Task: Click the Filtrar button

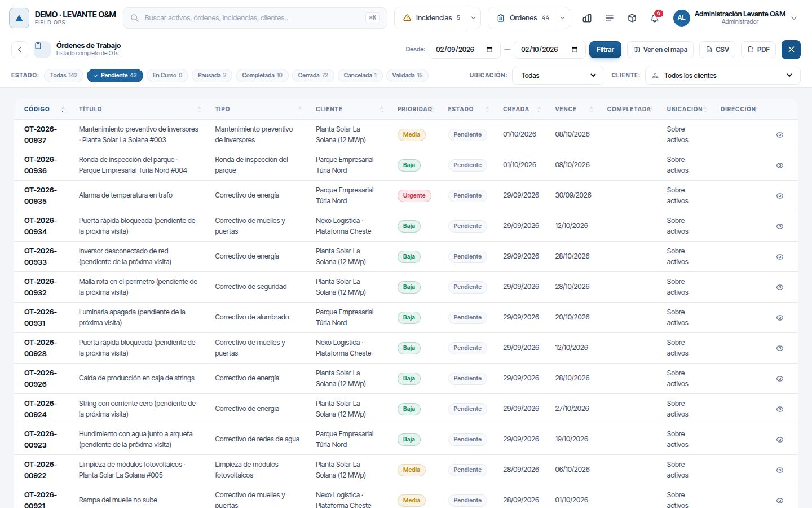Action: 605,50
